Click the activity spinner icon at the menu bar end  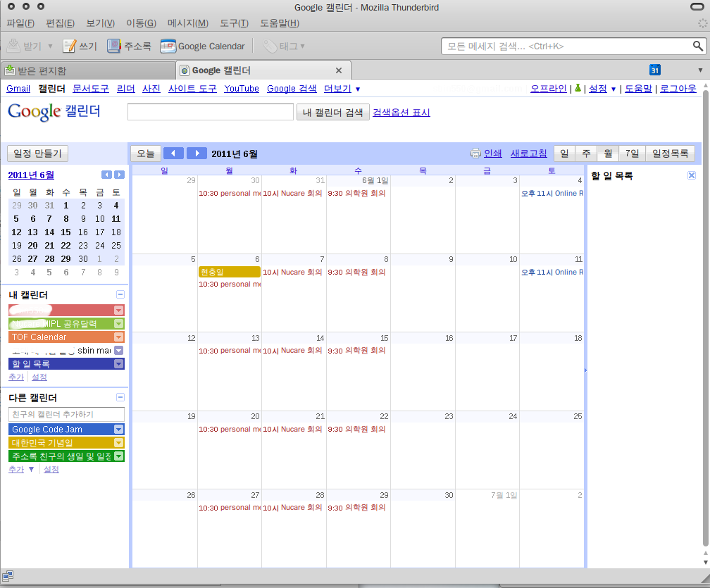[x=702, y=23]
